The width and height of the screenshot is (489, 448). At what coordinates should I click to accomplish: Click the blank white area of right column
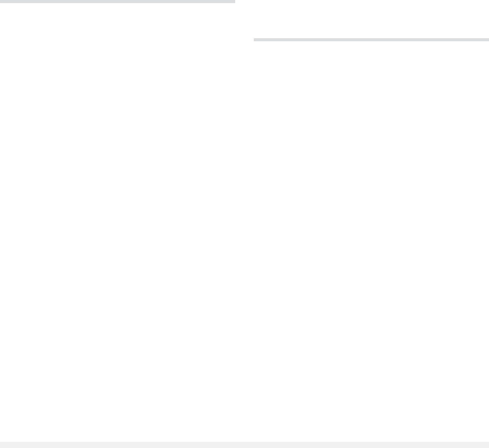click(371, 242)
